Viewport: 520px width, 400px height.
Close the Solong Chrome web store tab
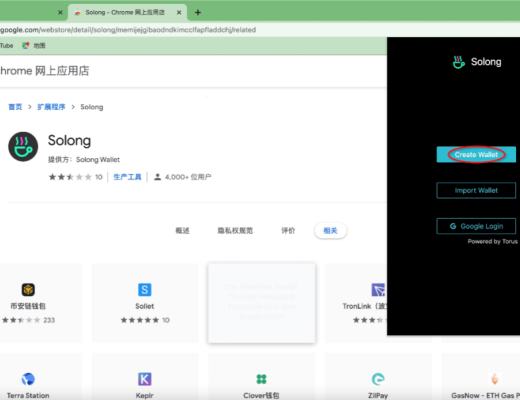pos(179,12)
